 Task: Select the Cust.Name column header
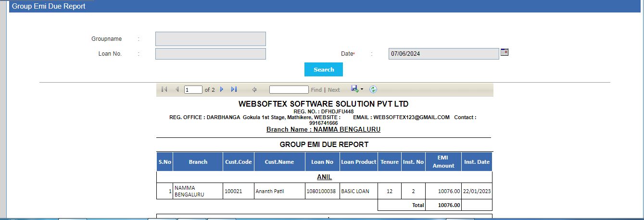[x=279, y=162]
